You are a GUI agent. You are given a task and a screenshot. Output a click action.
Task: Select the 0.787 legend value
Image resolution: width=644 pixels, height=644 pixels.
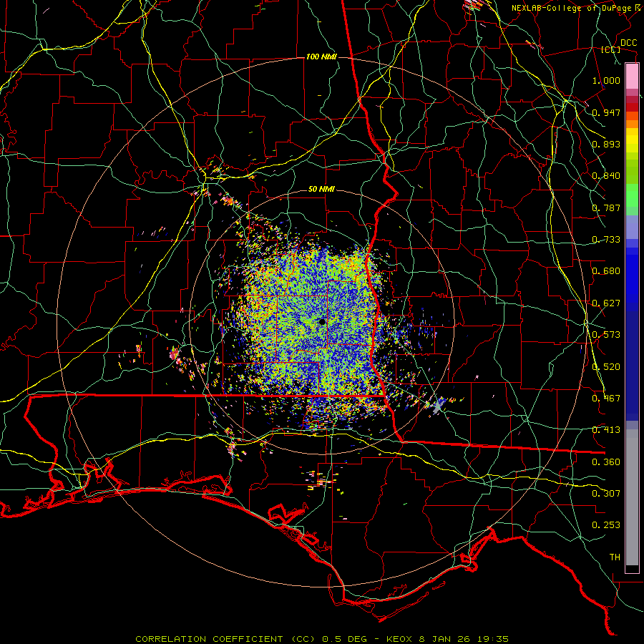606,208
